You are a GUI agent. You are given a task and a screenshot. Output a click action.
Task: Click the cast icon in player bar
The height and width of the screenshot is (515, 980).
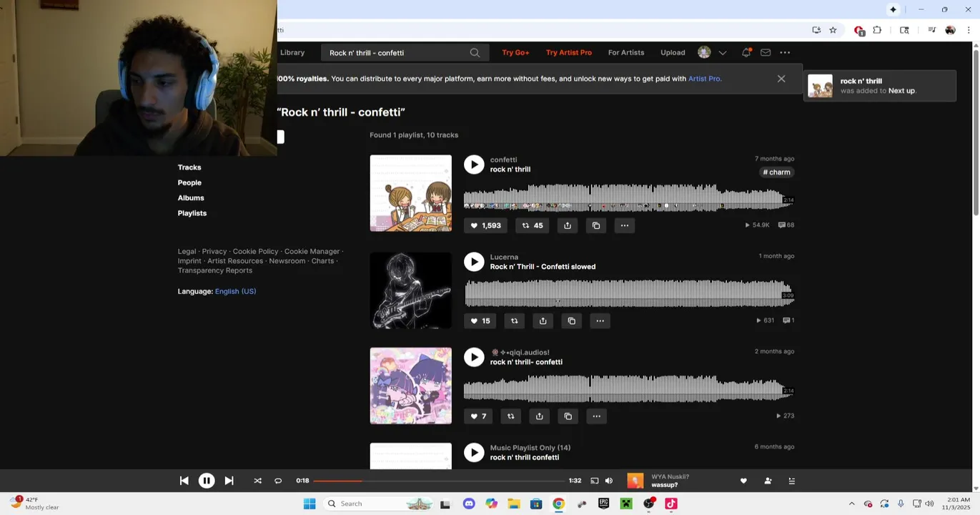tap(594, 481)
